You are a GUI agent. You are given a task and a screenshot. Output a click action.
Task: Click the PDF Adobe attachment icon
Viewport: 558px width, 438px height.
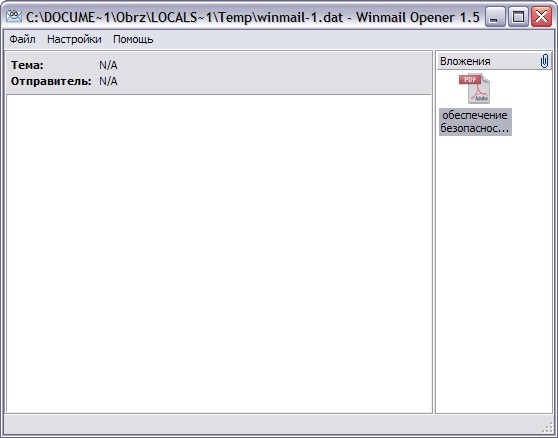[x=475, y=89]
